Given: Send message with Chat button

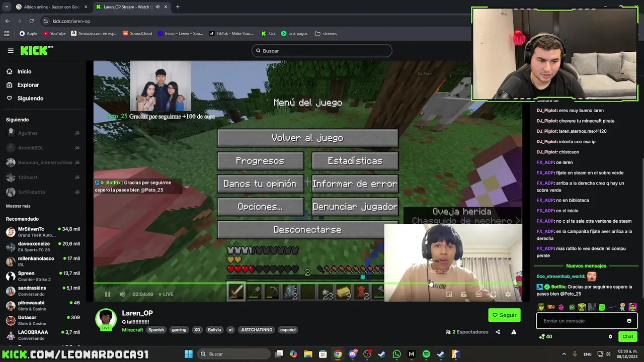Looking at the screenshot, I should pos(628,336).
